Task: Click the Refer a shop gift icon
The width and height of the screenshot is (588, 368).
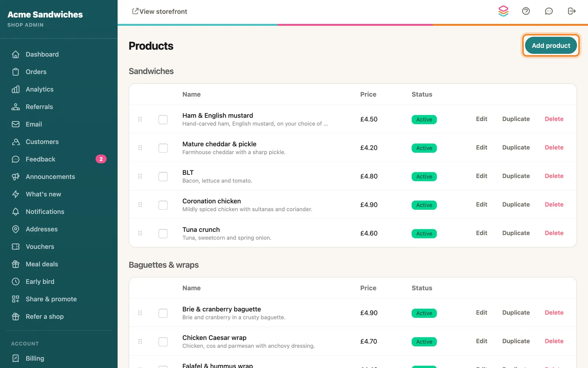Action: (x=15, y=316)
